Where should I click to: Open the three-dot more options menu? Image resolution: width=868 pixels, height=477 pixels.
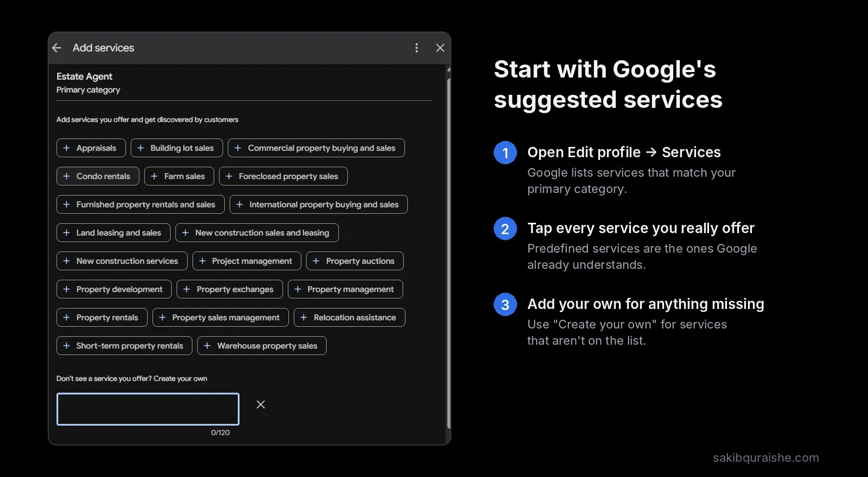click(x=417, y=48)
